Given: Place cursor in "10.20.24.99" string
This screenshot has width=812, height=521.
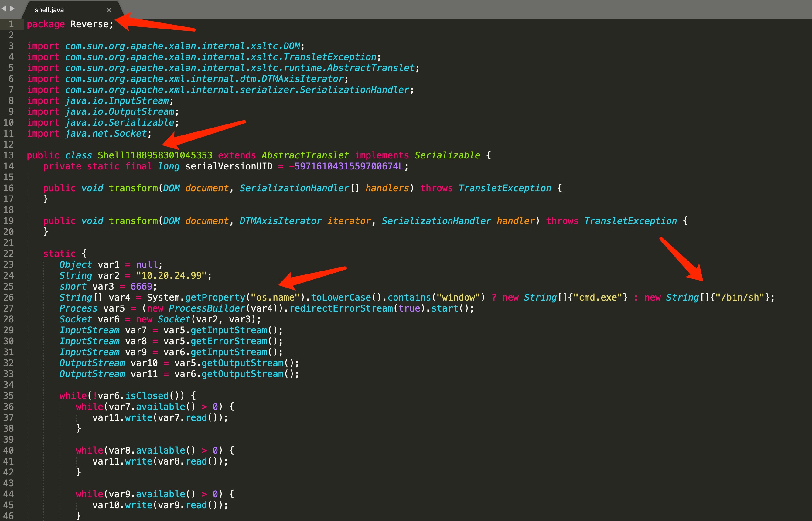Looking at the screenshot, I should pyautogui.click(x=171, y=276).
